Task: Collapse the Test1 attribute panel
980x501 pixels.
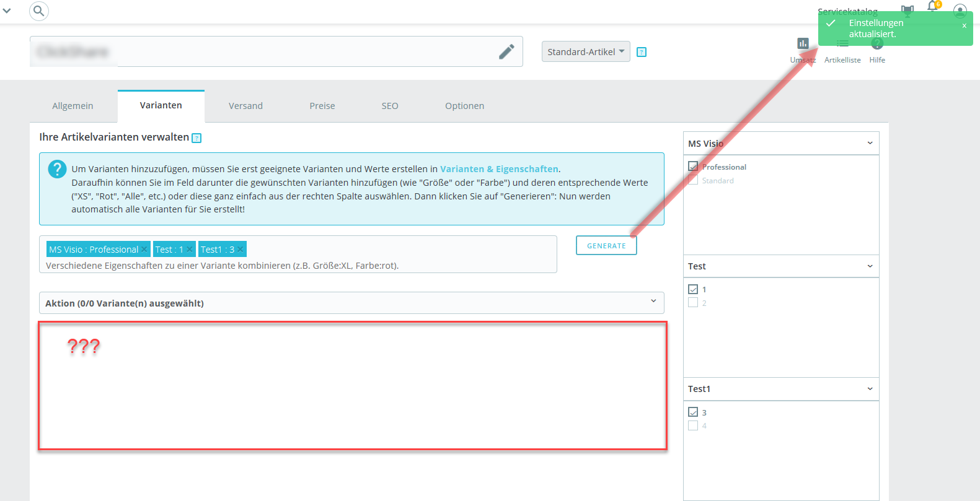Action: pos(870,389)
